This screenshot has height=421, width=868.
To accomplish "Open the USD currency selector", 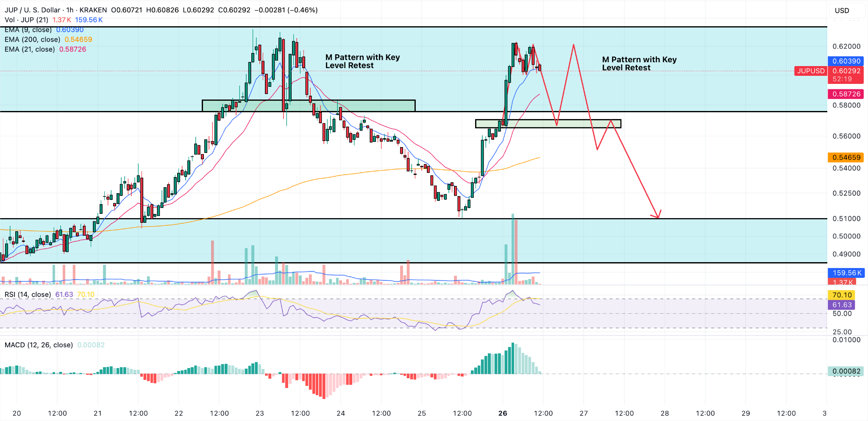I will tap(842, 11).
